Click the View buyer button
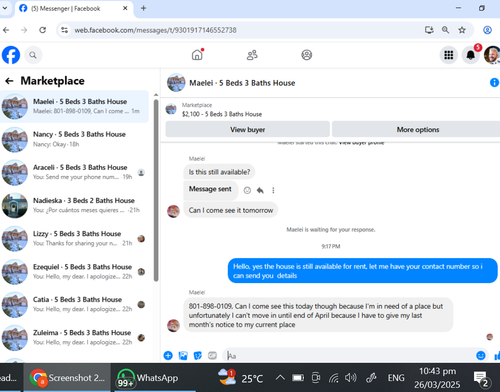This screenshot has width=500, height=392. click(247, 129)
